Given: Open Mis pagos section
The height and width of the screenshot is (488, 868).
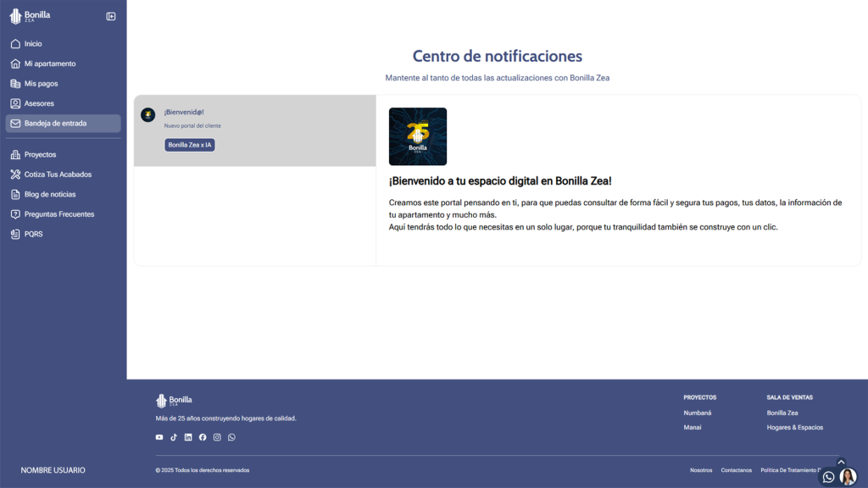Looking at the screenshot, I should pyautogui.click(x=63, y=84).
